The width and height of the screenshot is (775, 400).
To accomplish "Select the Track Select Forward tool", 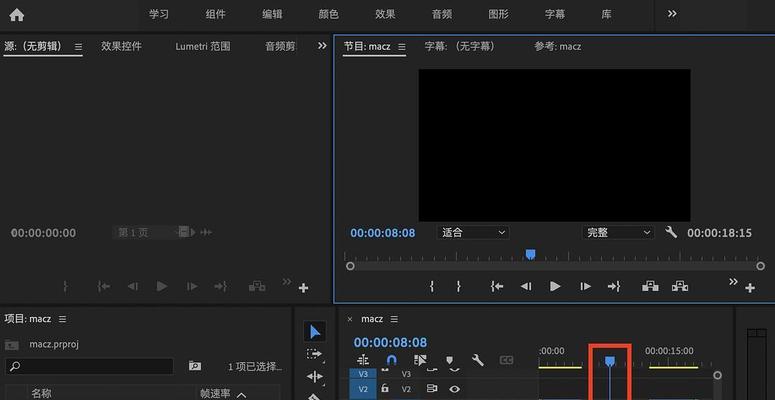I will click(314, 354).
